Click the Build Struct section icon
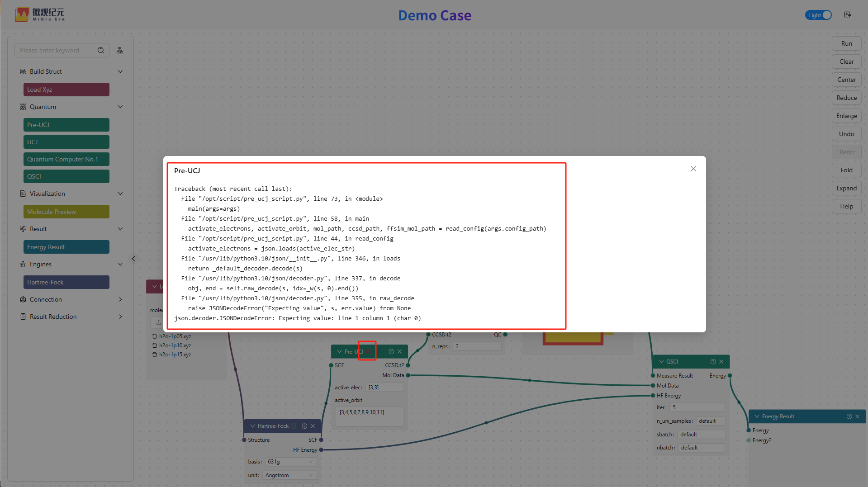This screenshot has width=868, height=487. pos(23,71)
